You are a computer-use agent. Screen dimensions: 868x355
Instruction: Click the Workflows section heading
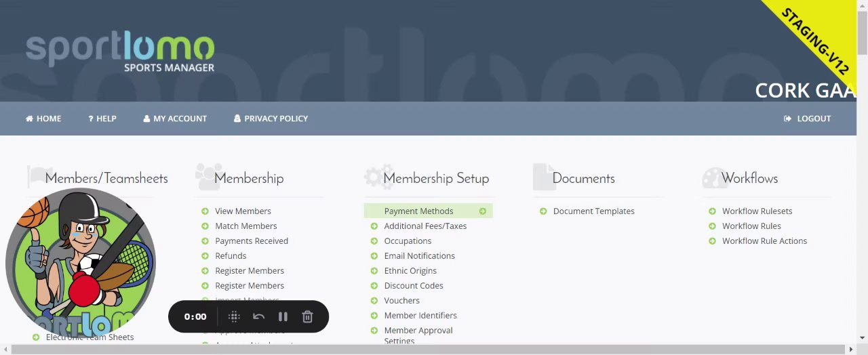(x=749, y=179)
